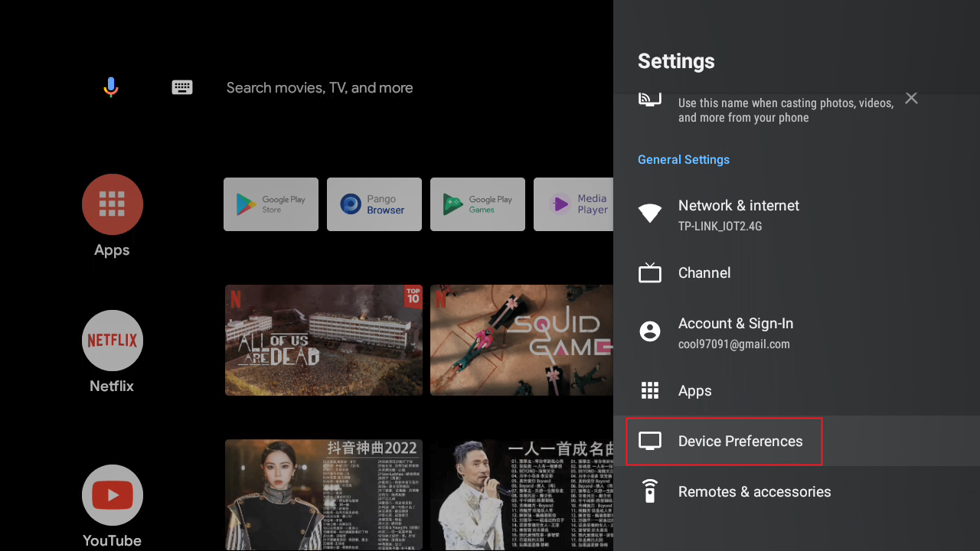
Task: Select the All of Us Are Dead thumbnail
Action: [x=324, y=341]
